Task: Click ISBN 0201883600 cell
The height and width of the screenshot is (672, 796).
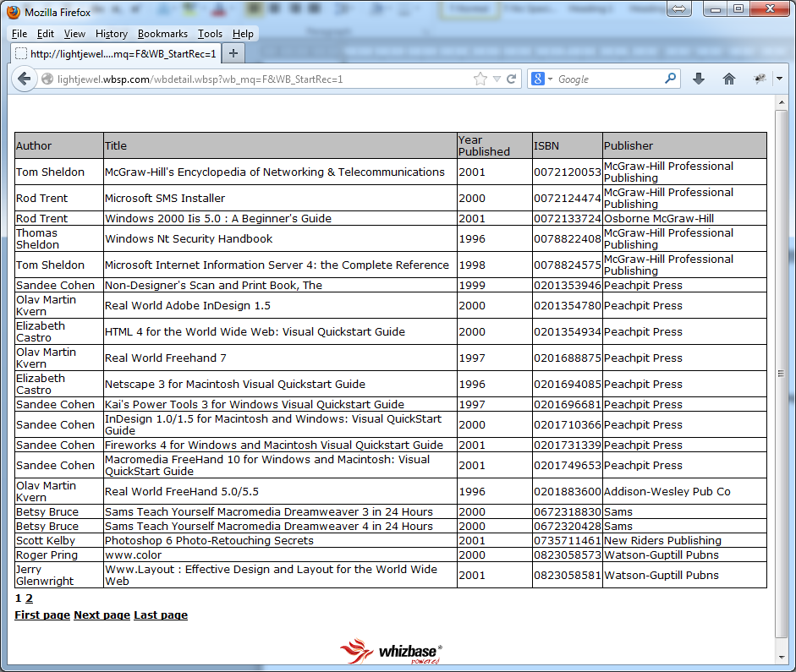Action: tap(568, 491)
